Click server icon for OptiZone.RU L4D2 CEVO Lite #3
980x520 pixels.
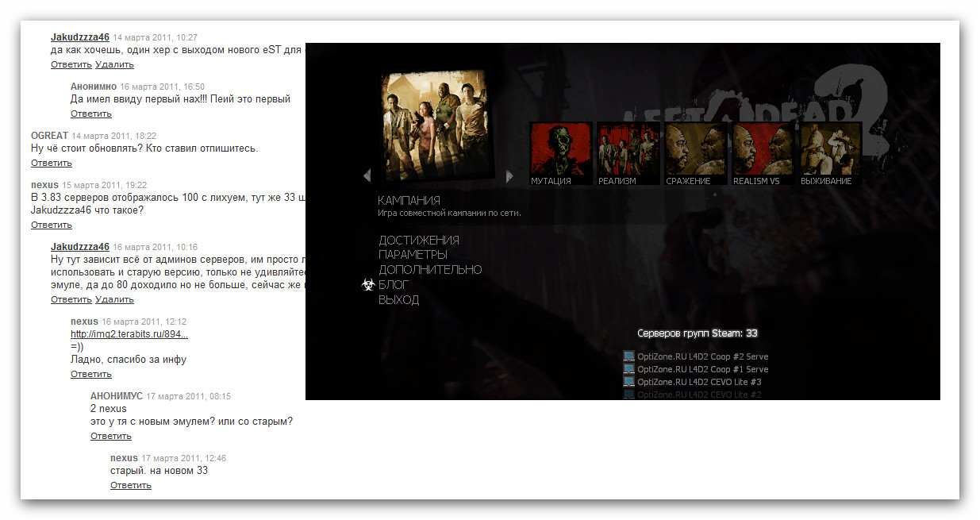pos(629,382)
